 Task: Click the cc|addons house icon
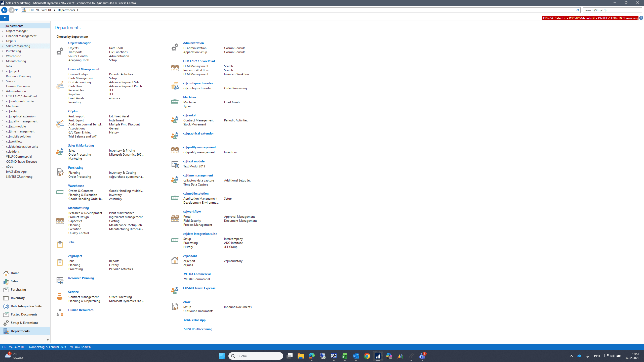point(175,260)
